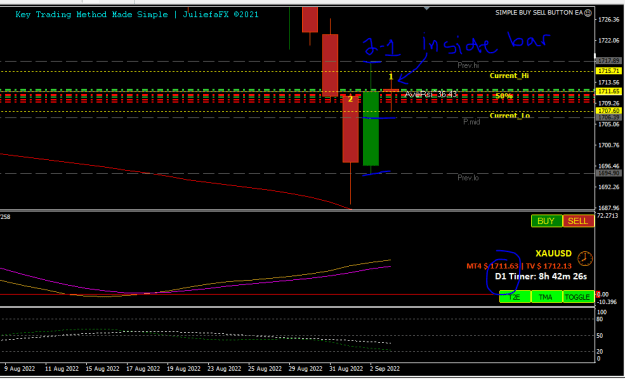Click the 31 Aug 2022 date label
The width and height of the screenshot is (625, 379).
(x=347, y=369)
